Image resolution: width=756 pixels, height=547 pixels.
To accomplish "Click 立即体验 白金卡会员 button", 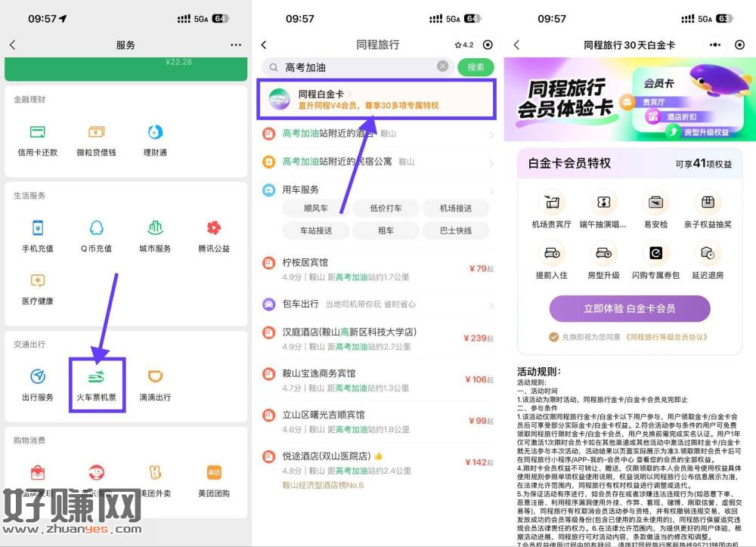I will (x=630, y=308).
